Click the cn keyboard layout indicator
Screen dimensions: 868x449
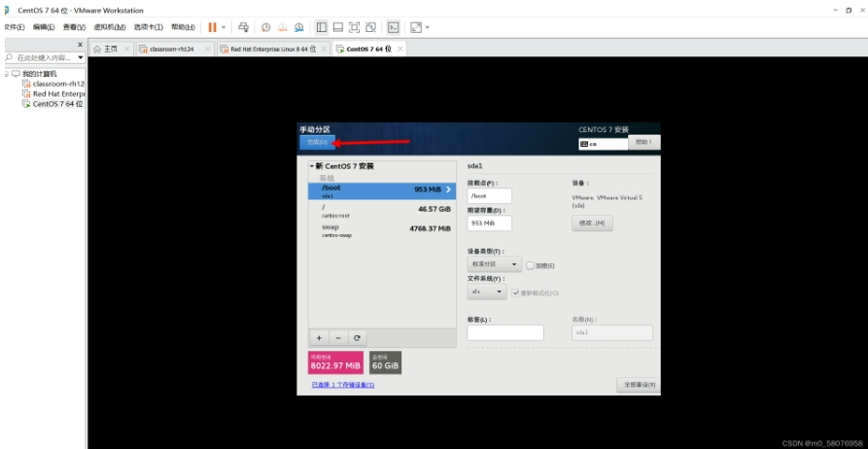(603, 144)
